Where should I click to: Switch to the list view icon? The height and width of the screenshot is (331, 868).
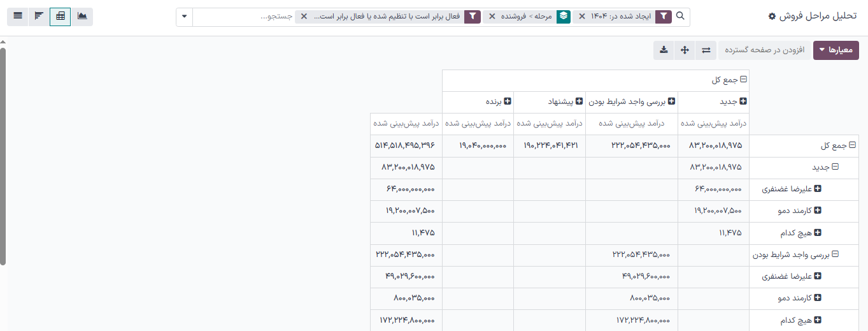pyautogui.click(x=18, y=16)
